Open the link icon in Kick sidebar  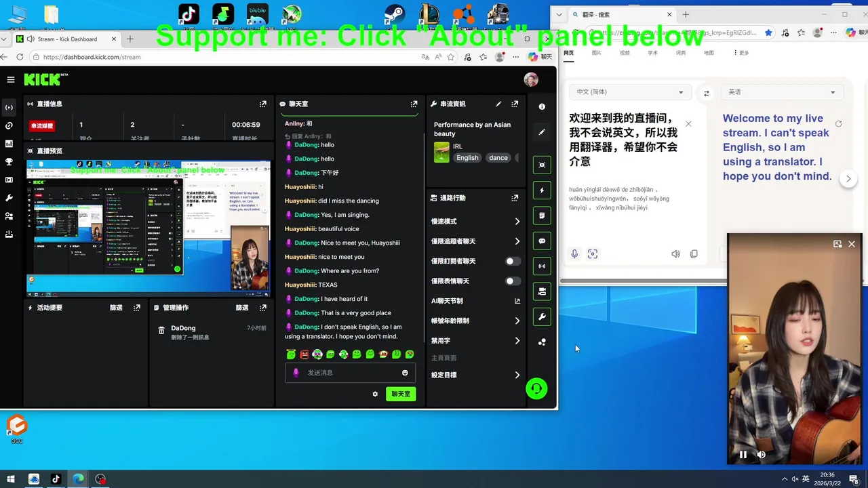(9, 125)
